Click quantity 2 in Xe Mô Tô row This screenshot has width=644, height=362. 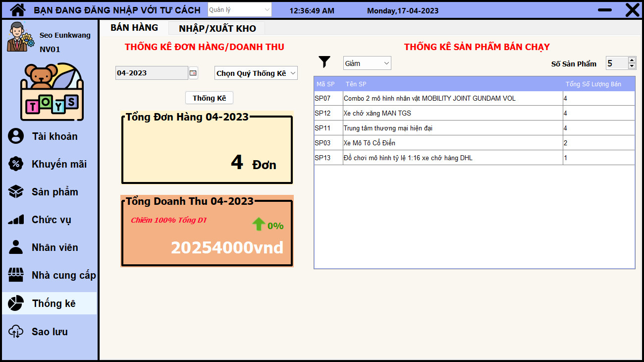coord(599,143)
